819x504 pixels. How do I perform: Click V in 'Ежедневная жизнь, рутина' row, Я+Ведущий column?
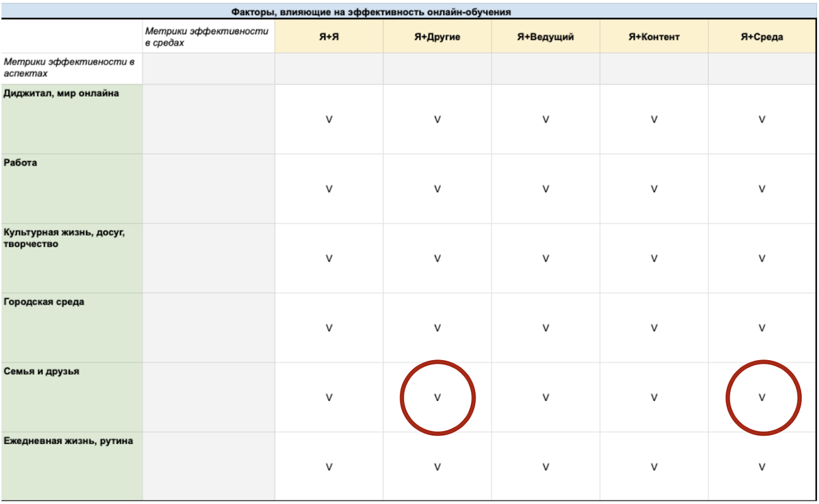545,467
